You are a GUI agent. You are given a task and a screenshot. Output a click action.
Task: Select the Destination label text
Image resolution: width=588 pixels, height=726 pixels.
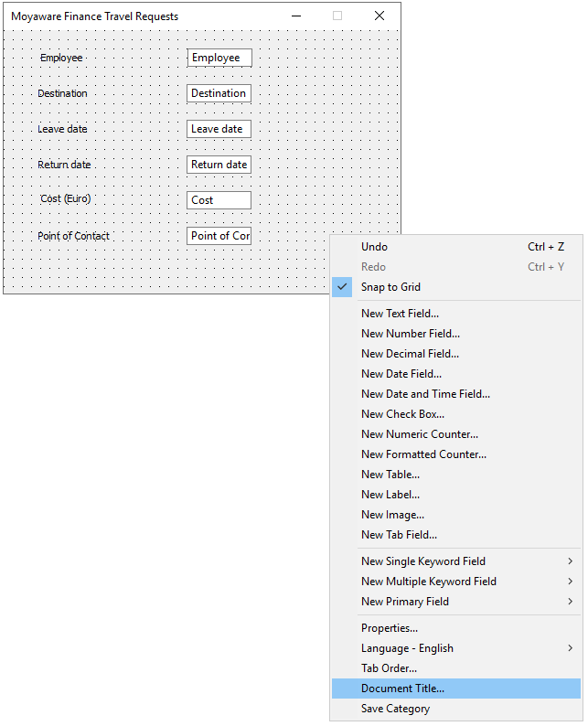click(x=62, y=93)
